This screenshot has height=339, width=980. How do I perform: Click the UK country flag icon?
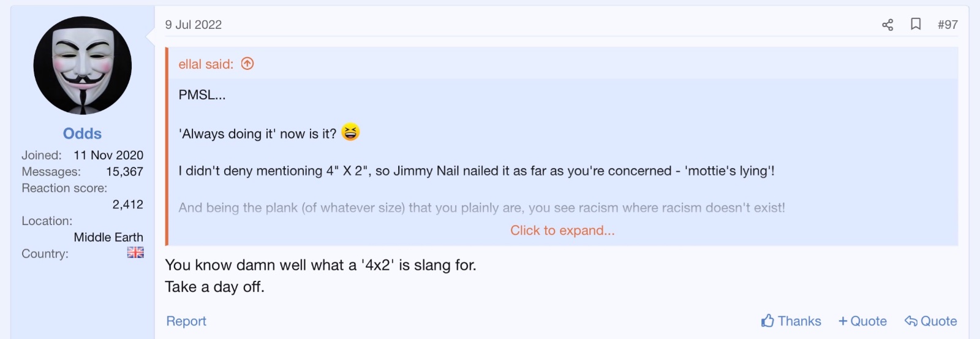135,253
